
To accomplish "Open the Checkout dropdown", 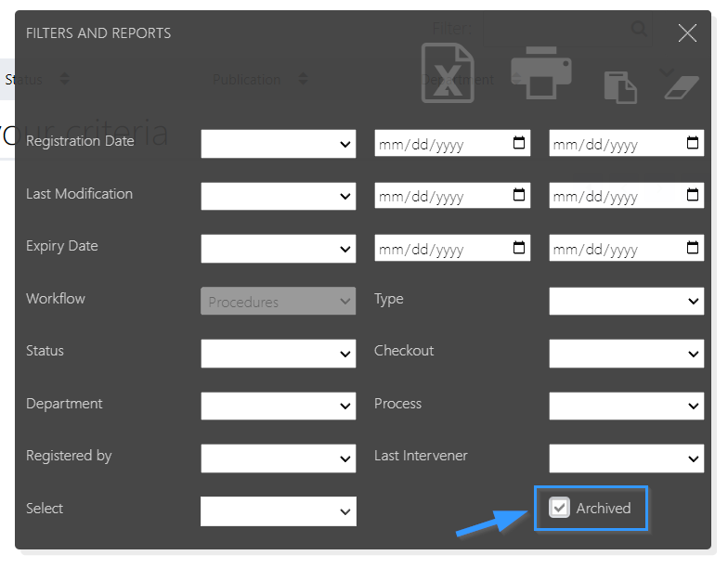I will (626, 354).
